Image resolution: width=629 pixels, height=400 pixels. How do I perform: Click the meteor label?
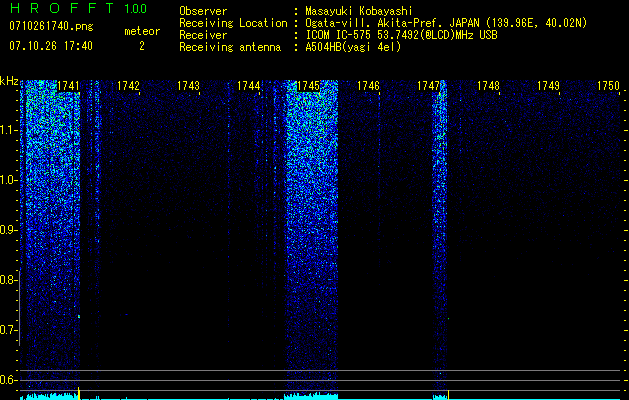[142, 31]
